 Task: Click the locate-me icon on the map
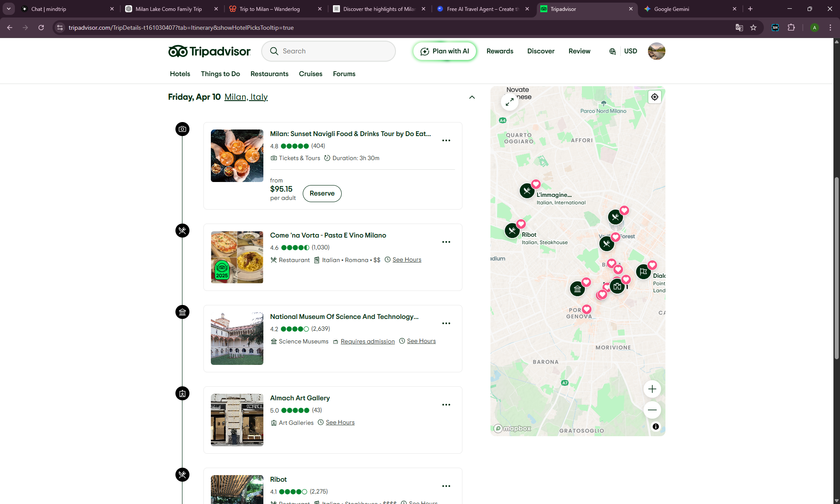click(654, 97)
